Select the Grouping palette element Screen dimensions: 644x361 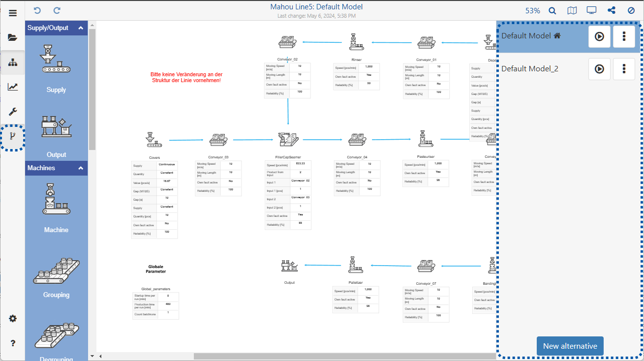(56, 277)
